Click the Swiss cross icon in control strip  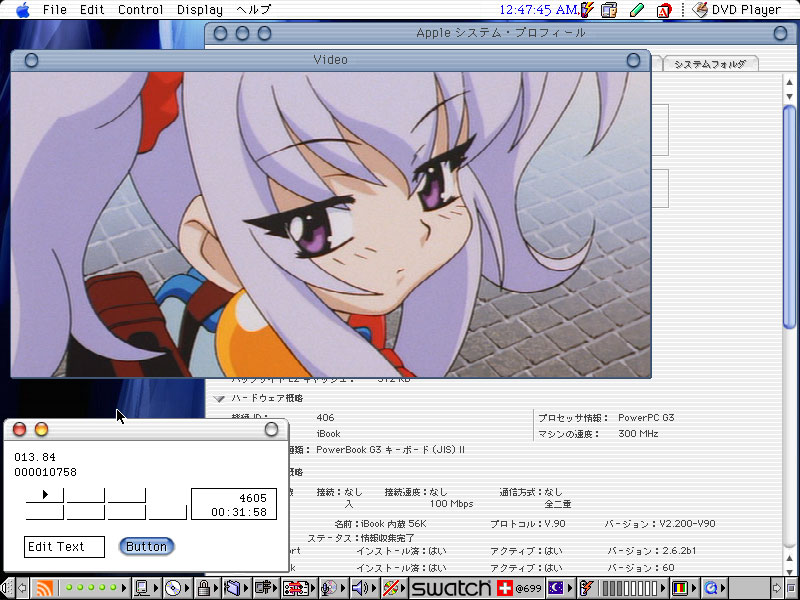pyautogui.click(x=505, y=588)
